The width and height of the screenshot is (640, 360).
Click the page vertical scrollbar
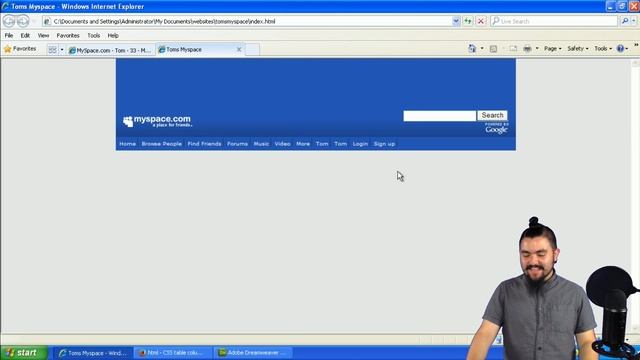[x=635, y=196]
